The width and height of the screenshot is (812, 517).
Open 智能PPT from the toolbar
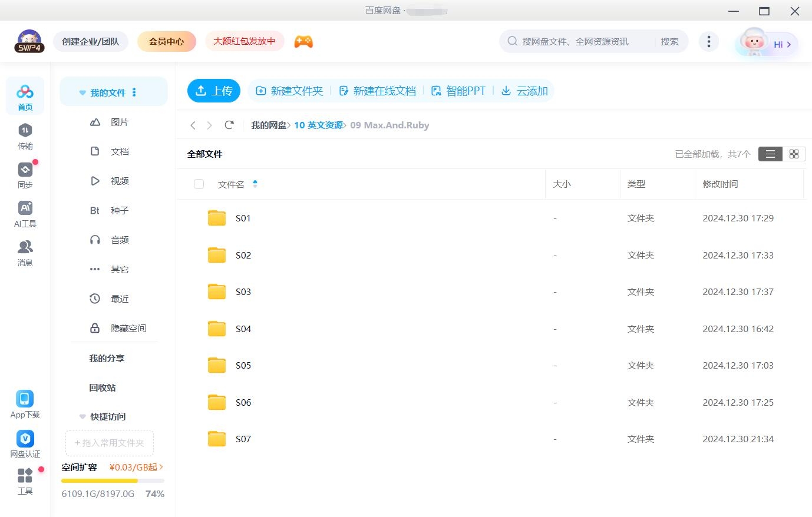pyautogui.click(x=459, y=91)
